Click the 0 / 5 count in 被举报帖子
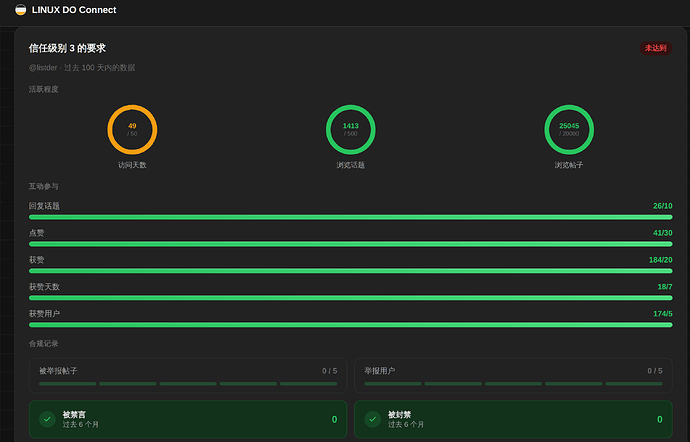 click(330, 371)
